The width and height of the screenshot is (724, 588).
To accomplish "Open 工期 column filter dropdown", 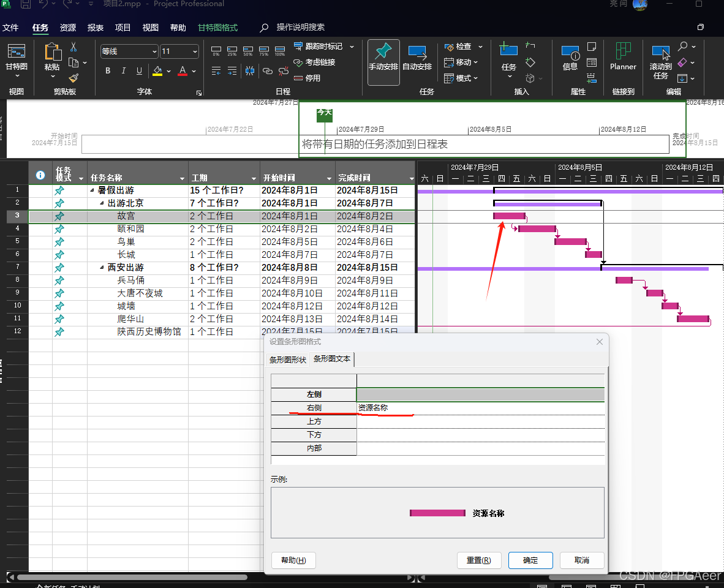I will click(x=254, y=179).
